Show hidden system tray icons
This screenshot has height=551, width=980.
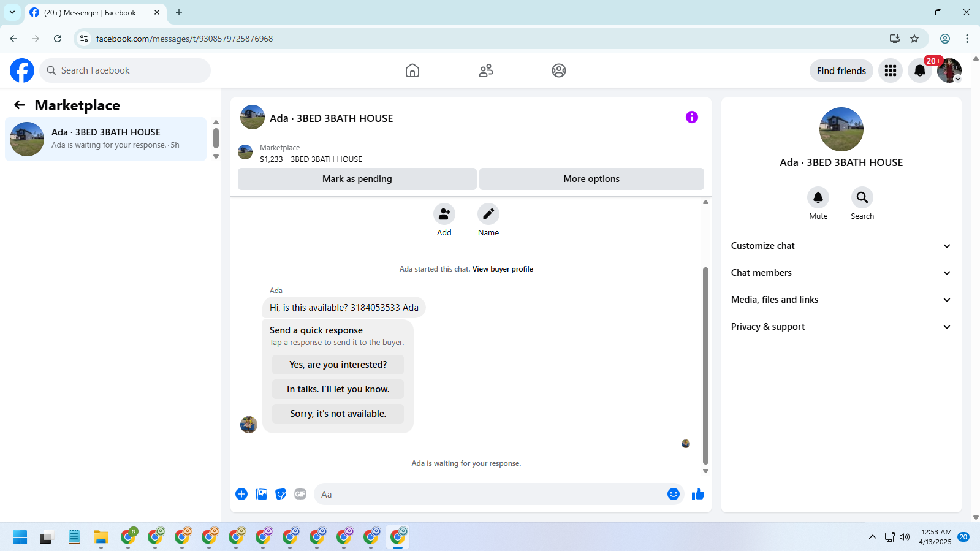click(873, 538)
